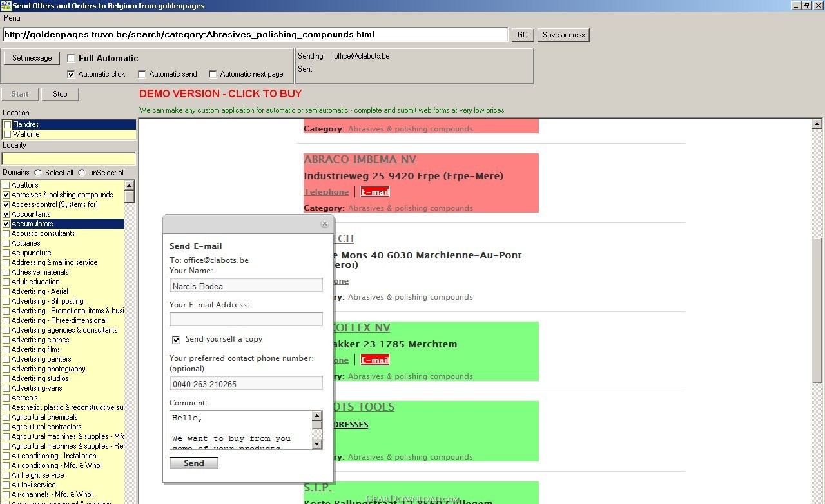Open the ABRACO IMBEMA NV listing link
This screenshot has height=504, width=825.
(360, 160)
